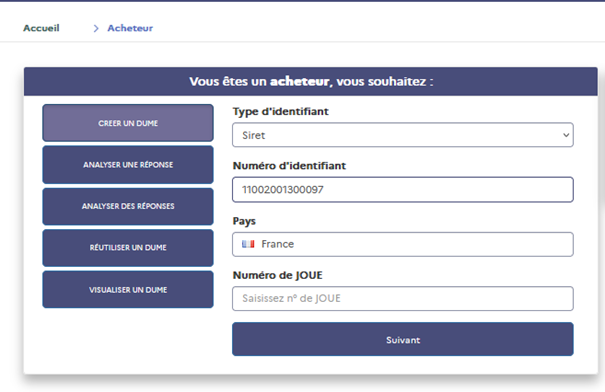The image size is (605, 392).
Task: Focus the Numéro d'identifiant input field
Action: click(x=403, y=189)
